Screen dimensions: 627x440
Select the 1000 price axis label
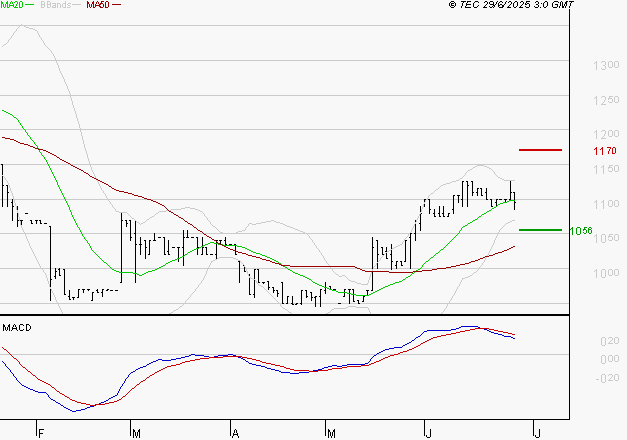(606, 273)
